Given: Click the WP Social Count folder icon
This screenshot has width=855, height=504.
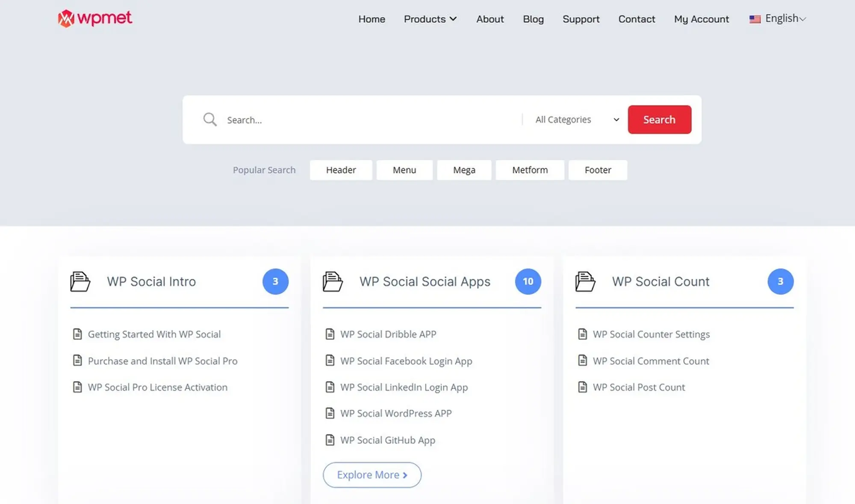Looking at the screenshot, I should point(585,281).
